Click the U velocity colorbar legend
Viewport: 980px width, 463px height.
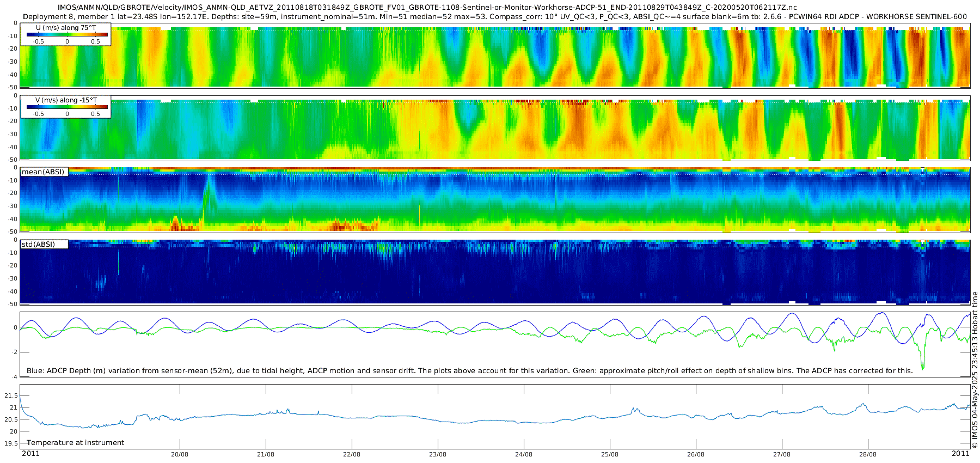point(66,34)
